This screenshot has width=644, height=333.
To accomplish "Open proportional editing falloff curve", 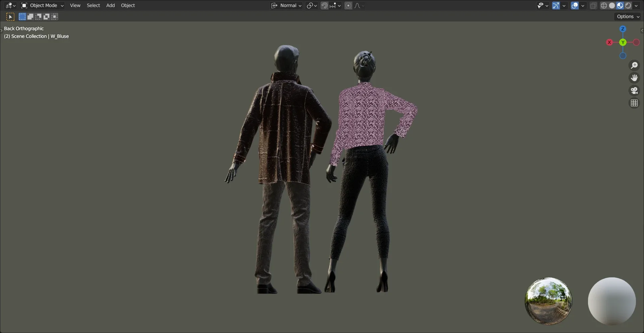I will pos(359,5).
